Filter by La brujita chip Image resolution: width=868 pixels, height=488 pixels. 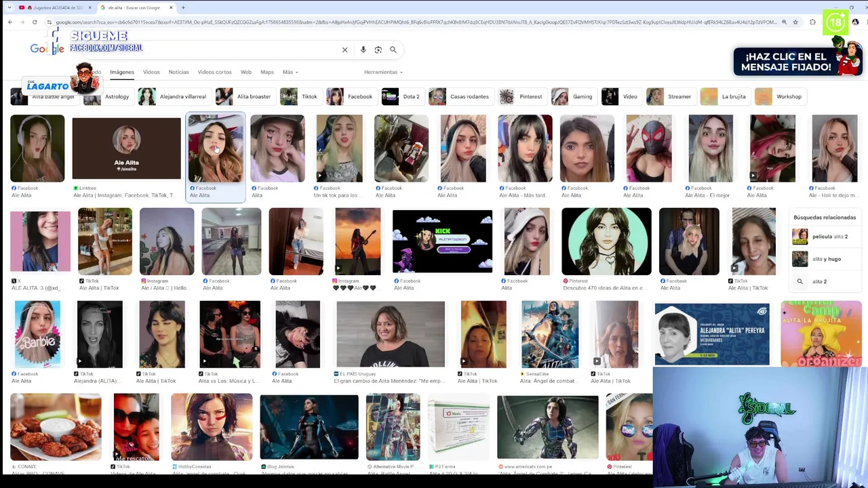coord(724,96)
